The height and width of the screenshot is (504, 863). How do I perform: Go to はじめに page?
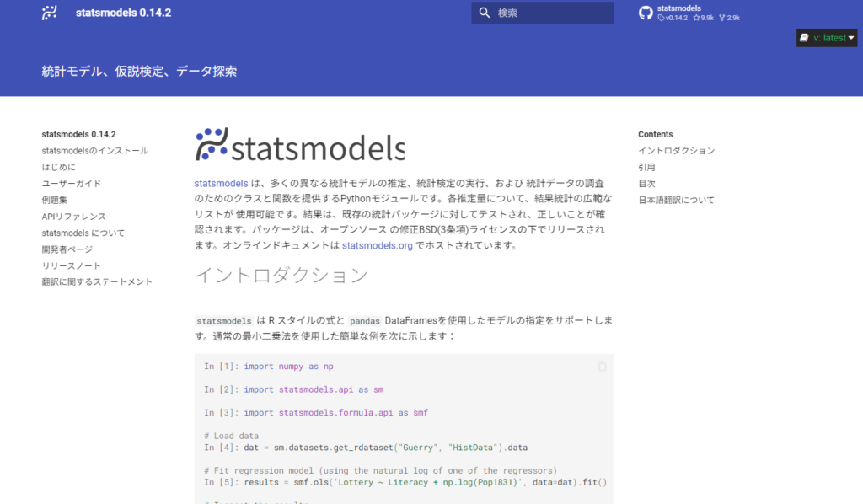point(58,167)
